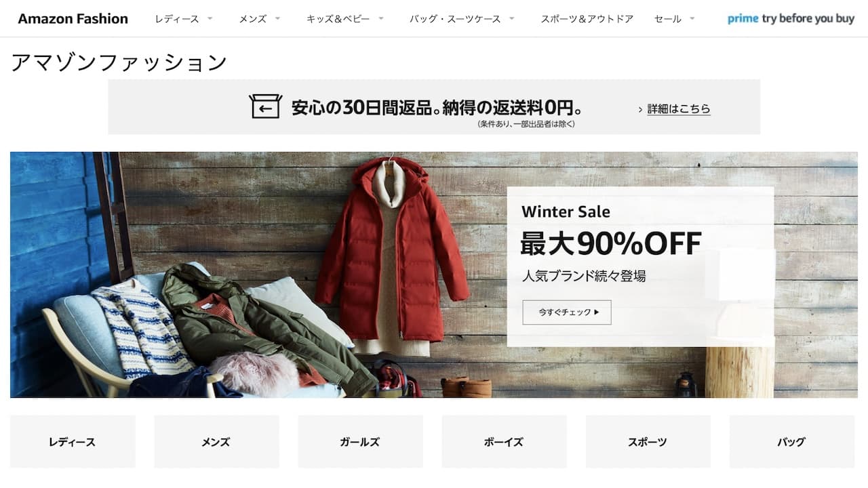Select the バッグ category tile
This screenshot has height=488, width=868.
[x=791, y=441]
